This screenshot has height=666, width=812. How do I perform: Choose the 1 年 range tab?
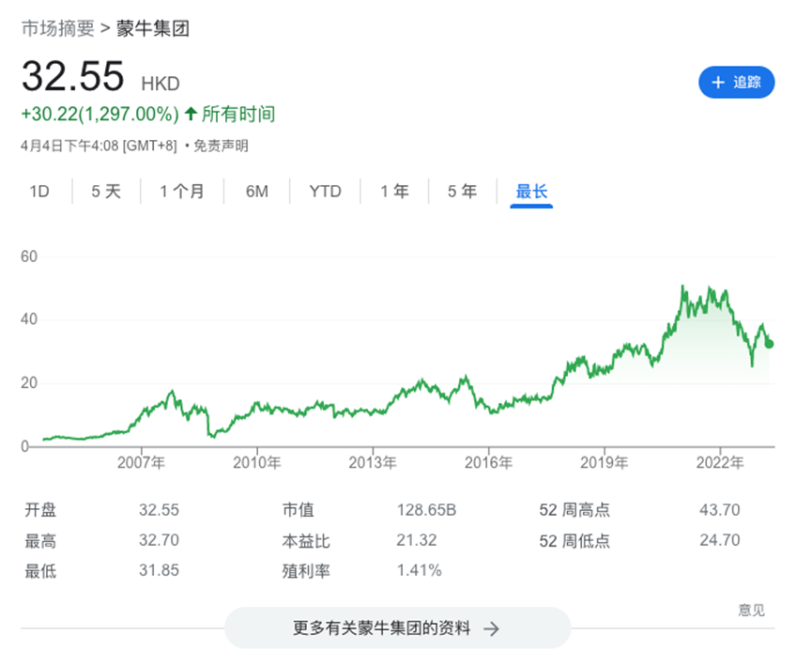tap(394, 192)
